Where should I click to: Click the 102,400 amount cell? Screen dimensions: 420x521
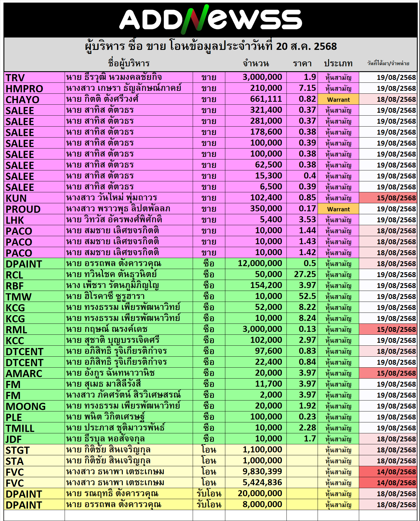tap(256, 198)
